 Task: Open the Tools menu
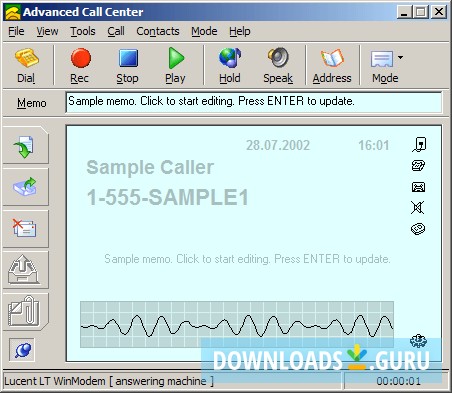(x=83, y=31)
